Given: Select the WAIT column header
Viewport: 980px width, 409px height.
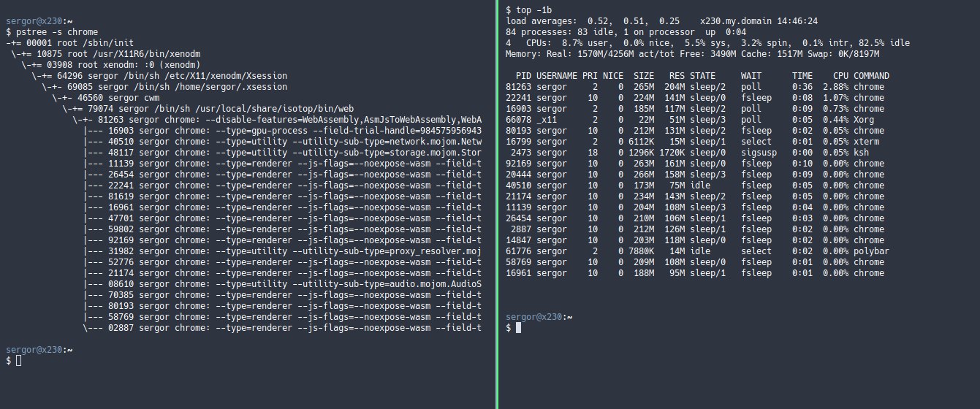Looking at the screenshot, I should (x=751, y=76).
